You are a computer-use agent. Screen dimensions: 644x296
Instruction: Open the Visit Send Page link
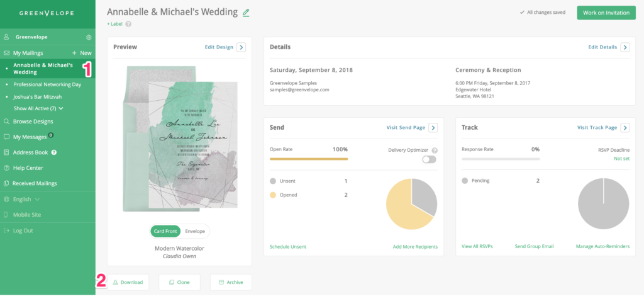tap(406, 128)
